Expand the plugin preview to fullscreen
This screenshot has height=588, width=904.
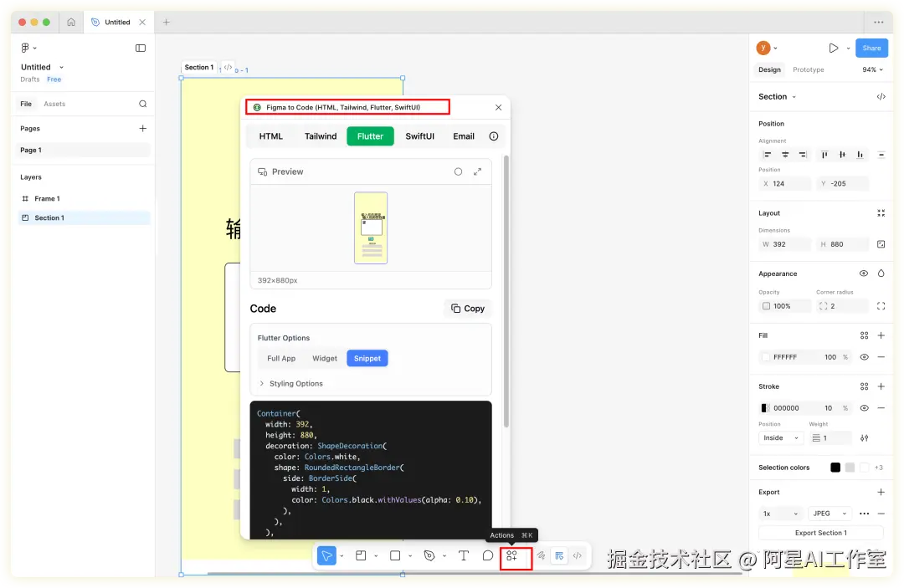point(477,171)
